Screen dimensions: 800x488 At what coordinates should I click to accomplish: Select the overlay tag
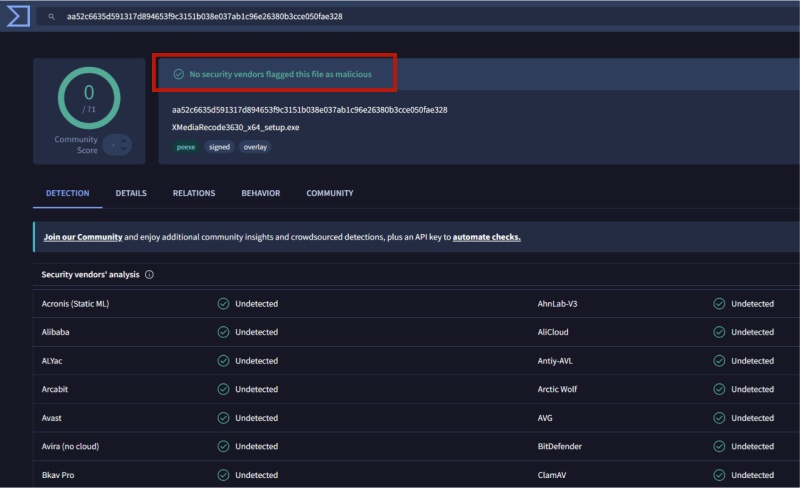pyautogui.click(x=255, y=147)
